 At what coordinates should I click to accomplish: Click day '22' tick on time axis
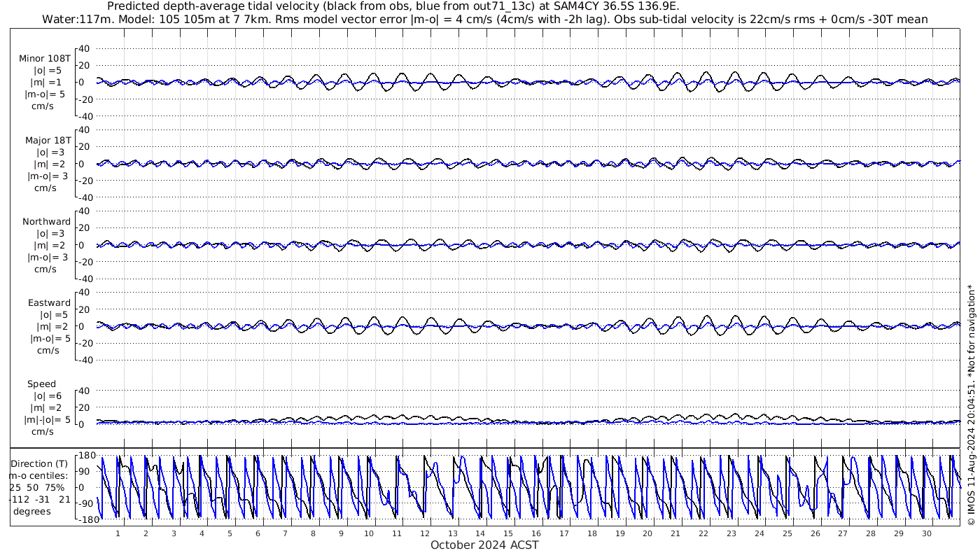(703, 533)
